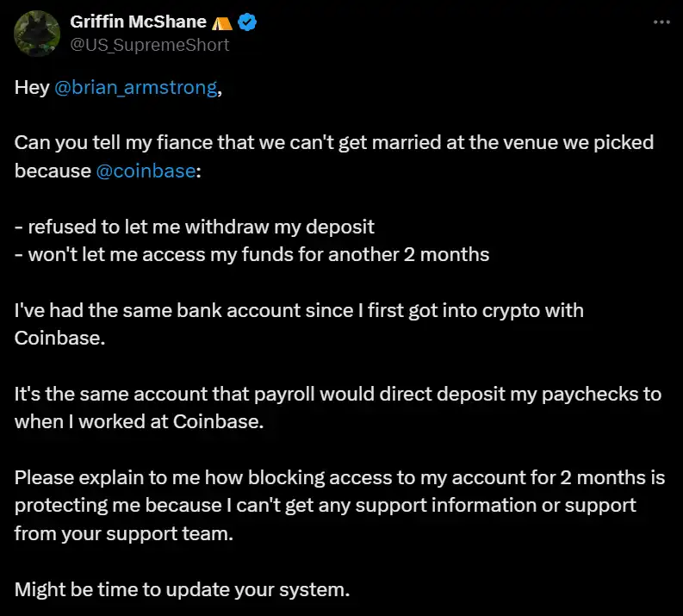Click the "Might be time to update" line
Image resolution: width=683 pixels, height=616 pixels.
point(181,590)
